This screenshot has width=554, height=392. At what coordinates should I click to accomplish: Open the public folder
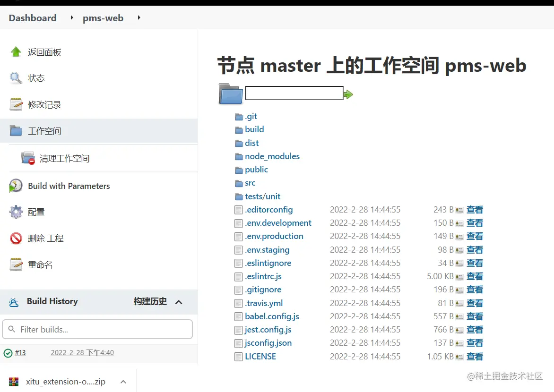(x=257, y=170)
